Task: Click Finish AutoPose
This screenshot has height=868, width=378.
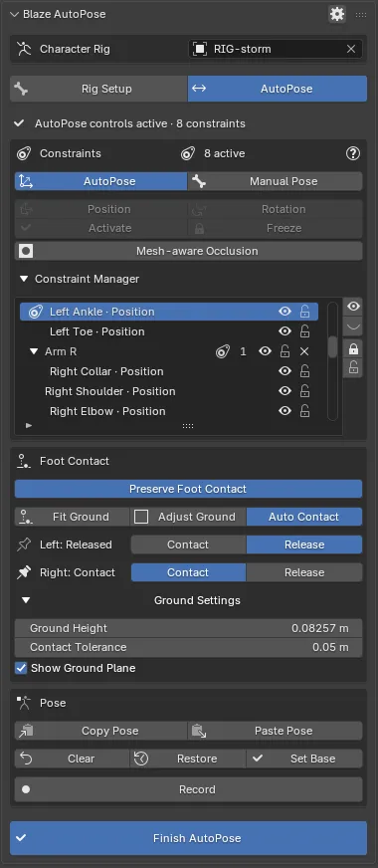Action: pos(189,838)
